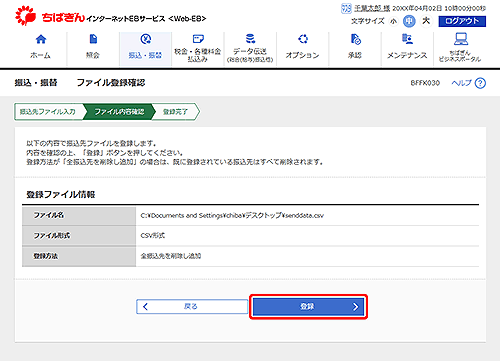Click the 戻る button
Viewport: 500px width, 361px height.
192,307
